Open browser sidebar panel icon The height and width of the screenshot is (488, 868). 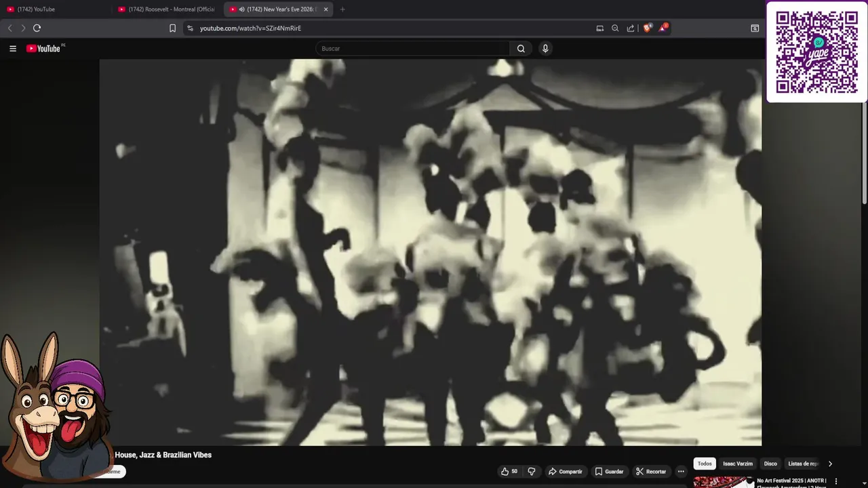point(755,28)
